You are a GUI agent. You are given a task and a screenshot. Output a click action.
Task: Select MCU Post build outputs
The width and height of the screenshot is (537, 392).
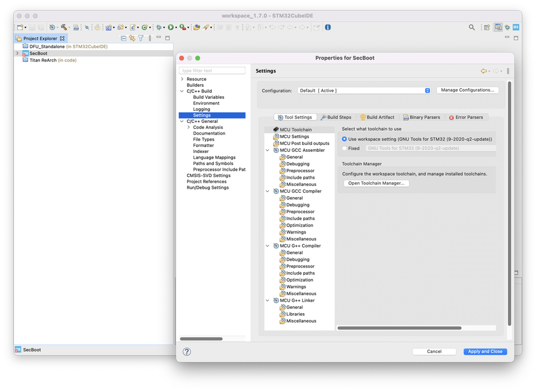pos(302,143)
